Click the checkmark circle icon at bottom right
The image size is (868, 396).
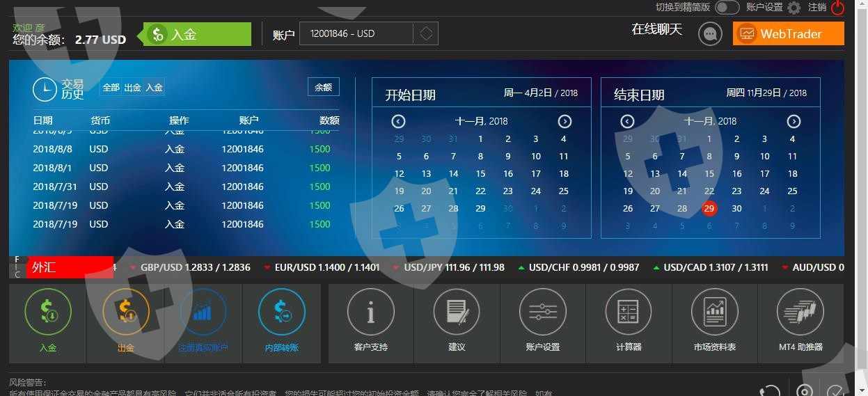click(835, 391)
